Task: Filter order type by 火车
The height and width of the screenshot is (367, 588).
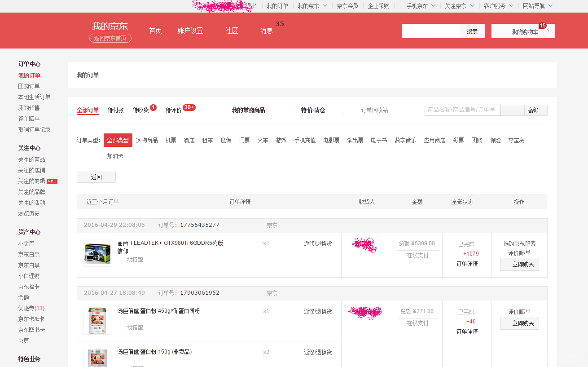Action: click(x=263, y=140)
